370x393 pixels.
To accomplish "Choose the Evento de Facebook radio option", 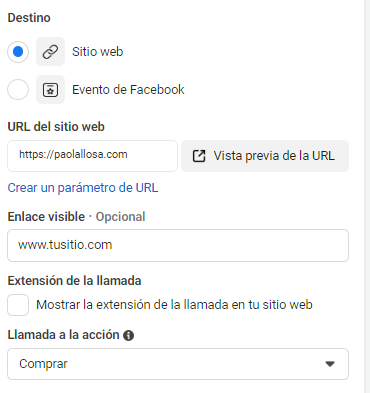I will [18, 89].
